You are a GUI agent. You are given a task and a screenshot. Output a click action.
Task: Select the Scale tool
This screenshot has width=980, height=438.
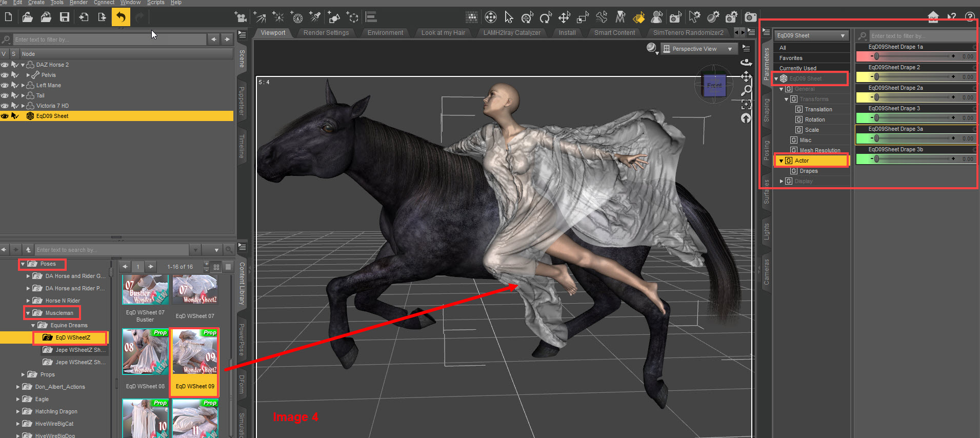point(583,17)
